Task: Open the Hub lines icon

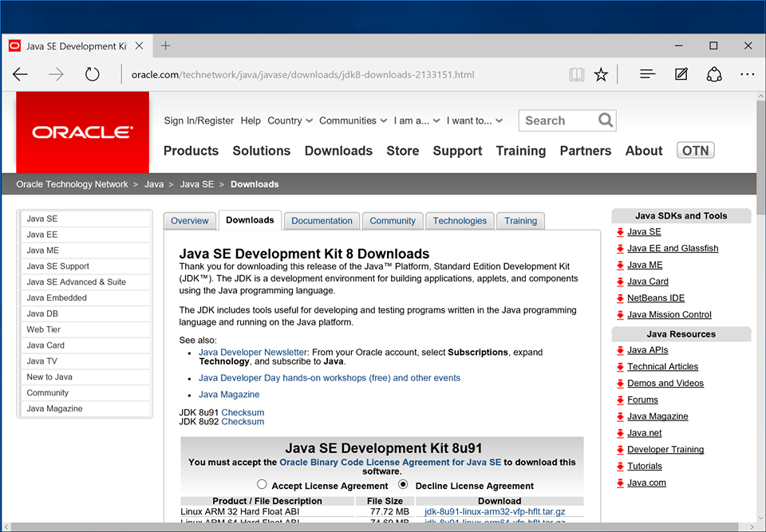Action: [x=647, y=74]
